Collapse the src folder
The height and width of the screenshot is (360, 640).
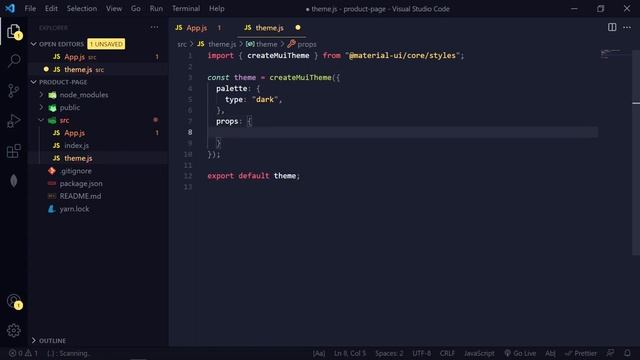pos(41,120)
